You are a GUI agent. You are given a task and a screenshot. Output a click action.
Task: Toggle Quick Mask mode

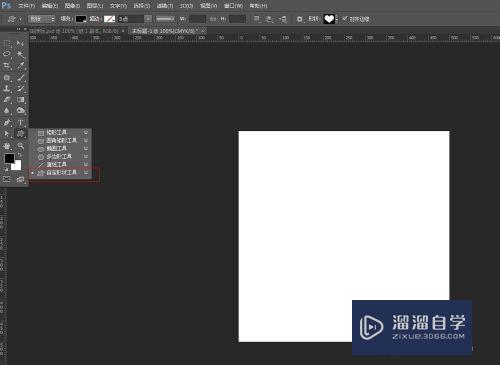click(7, 179)
